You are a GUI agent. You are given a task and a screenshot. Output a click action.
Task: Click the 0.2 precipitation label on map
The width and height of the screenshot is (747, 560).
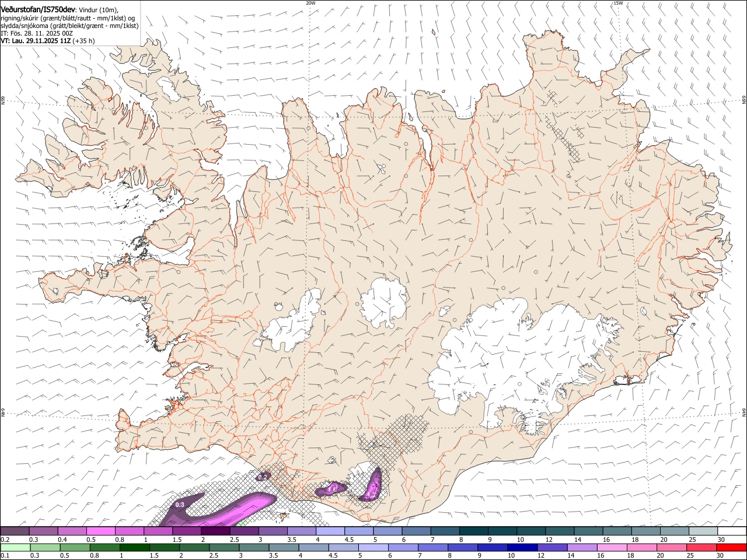point(263,477)
